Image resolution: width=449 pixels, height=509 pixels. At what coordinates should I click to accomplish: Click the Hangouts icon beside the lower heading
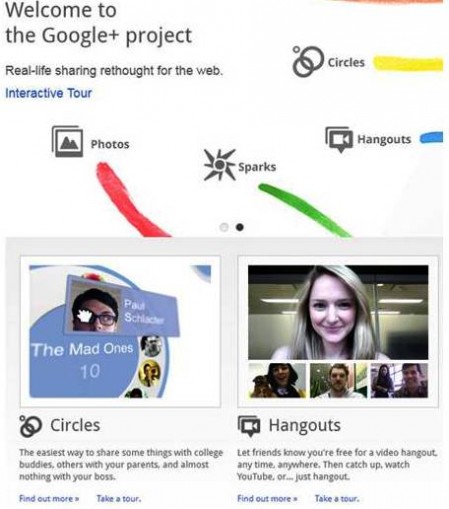[249, 426]
